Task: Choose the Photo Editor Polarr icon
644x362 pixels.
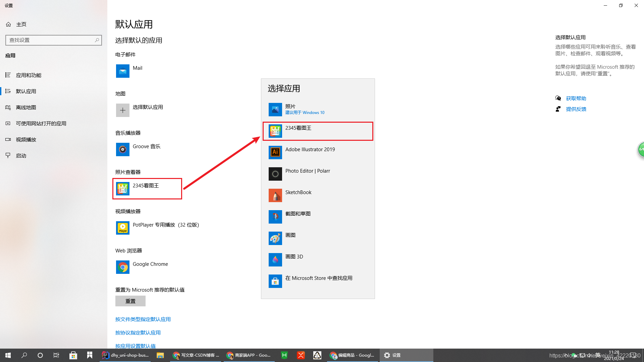Action: coord(275,174)
